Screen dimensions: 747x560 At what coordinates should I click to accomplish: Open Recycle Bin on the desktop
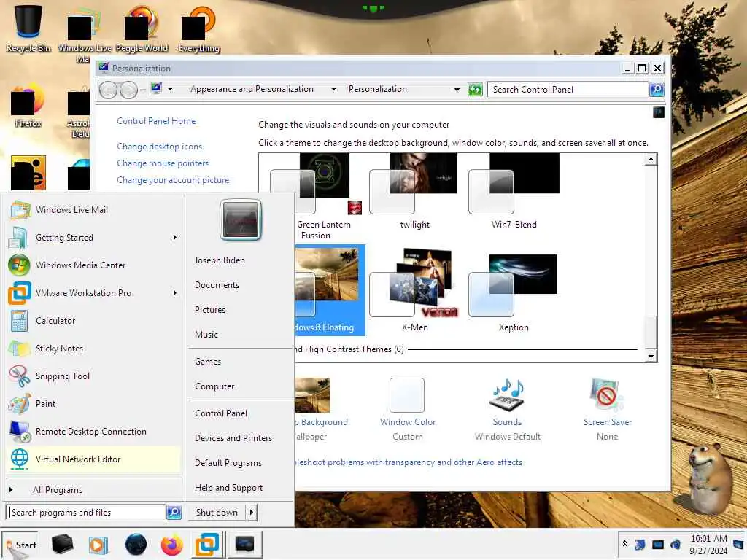tap(28, 28)
